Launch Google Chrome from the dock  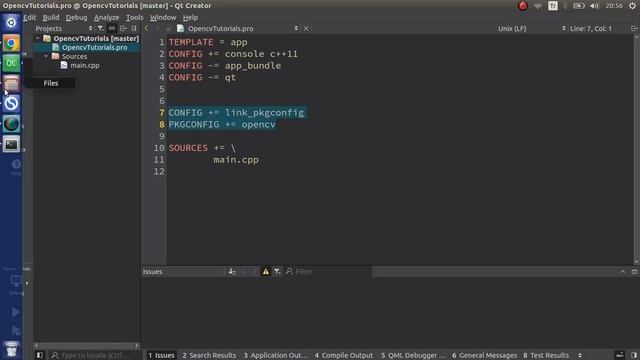pyautogui.click(x=11, y=43)
